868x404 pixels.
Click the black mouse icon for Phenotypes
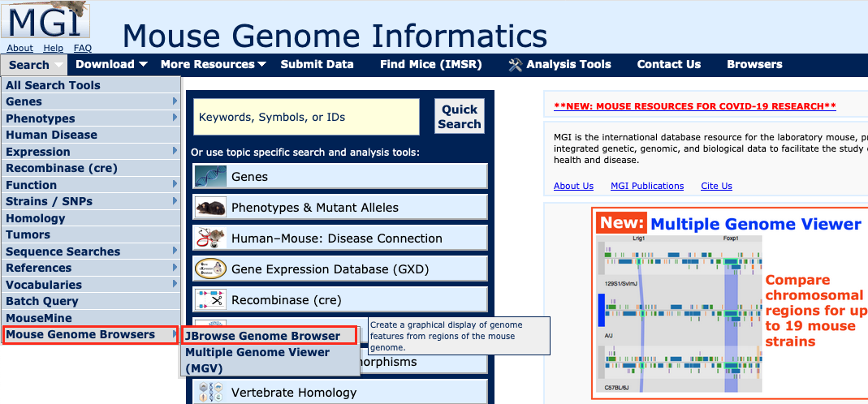(210, 208)
